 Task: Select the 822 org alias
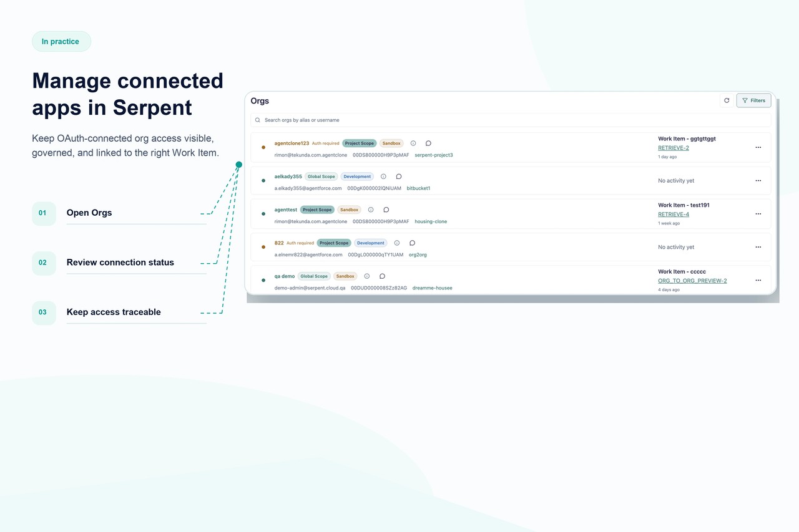coord(279,243)
